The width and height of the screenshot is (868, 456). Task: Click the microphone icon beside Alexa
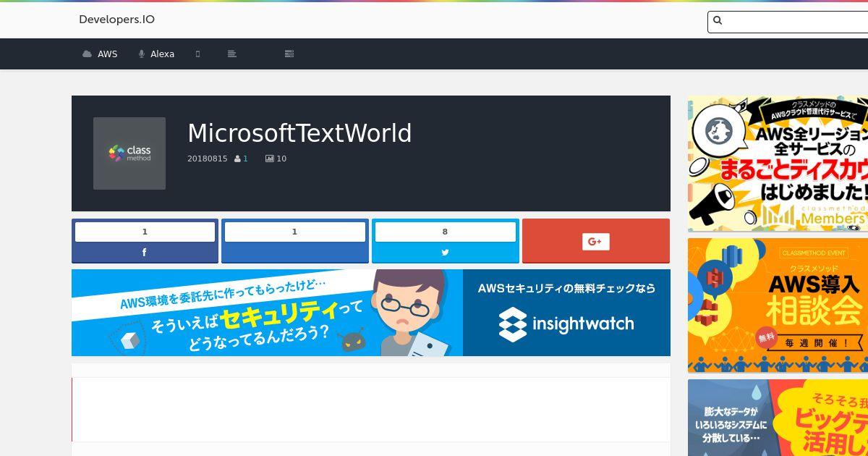pyautogui.click(x=142, y=54)
